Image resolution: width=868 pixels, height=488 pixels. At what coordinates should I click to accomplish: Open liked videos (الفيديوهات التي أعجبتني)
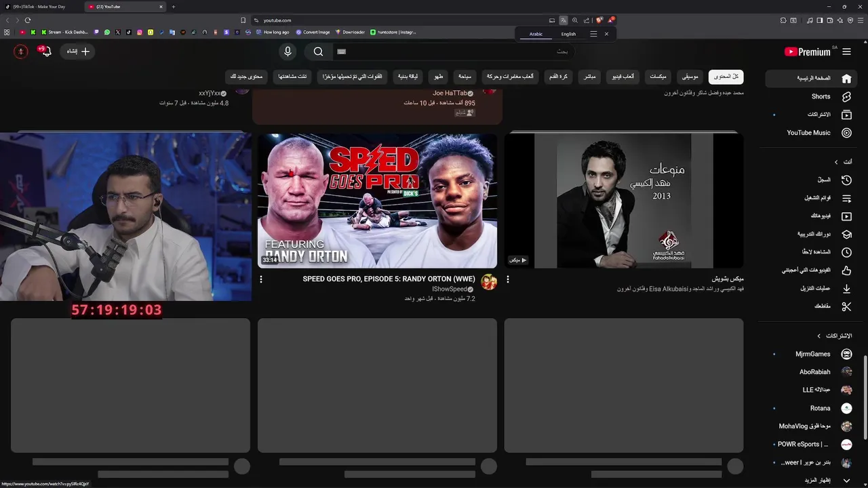coord(810,270)
